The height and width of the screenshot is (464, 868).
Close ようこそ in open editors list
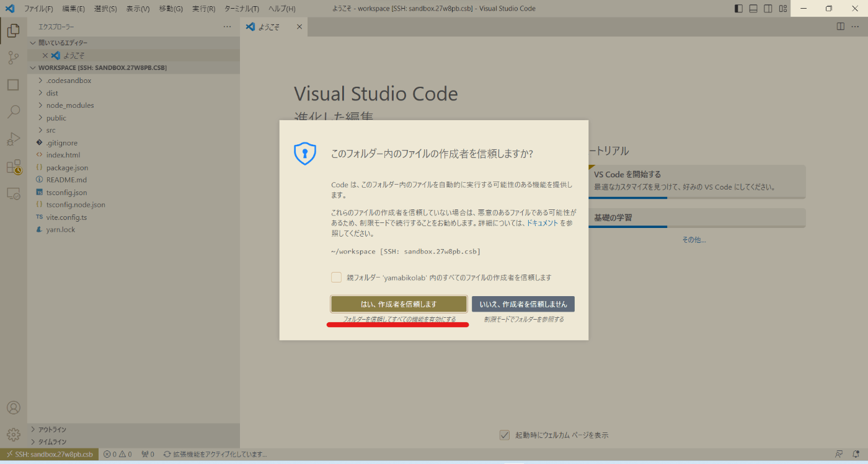45,55
